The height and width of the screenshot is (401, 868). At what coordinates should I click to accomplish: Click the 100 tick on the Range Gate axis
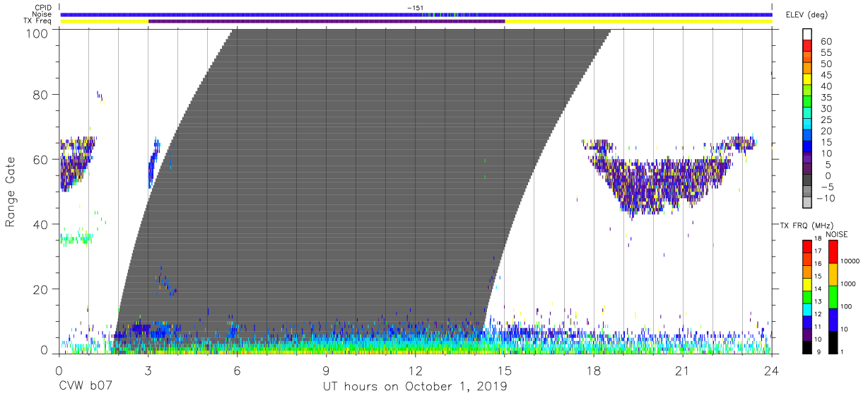point(36,33)
